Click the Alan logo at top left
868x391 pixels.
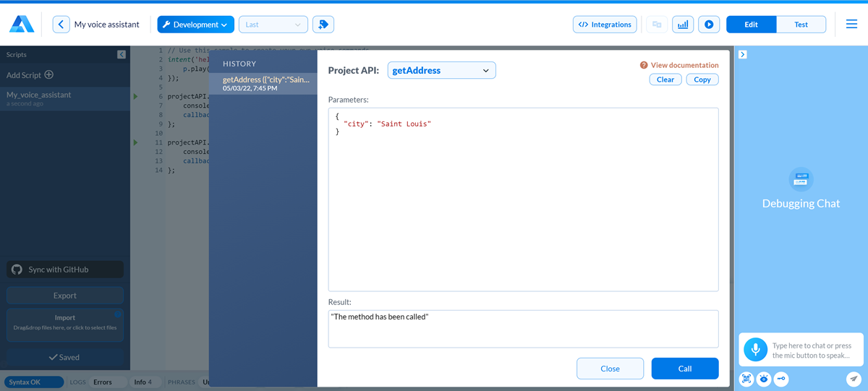pos(21,24)
